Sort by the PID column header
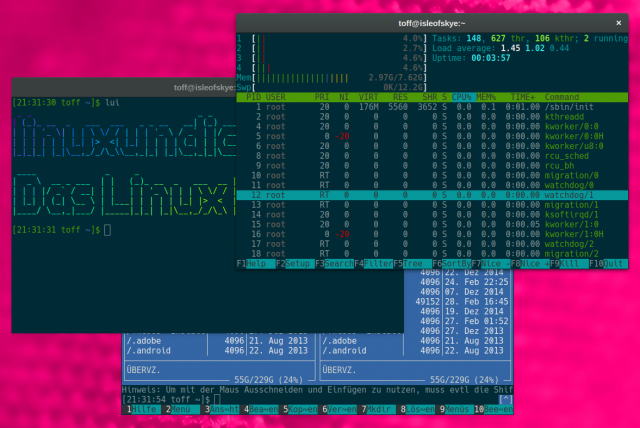The width and height of the screenshot is (640, 428). (x=253, y=97)
